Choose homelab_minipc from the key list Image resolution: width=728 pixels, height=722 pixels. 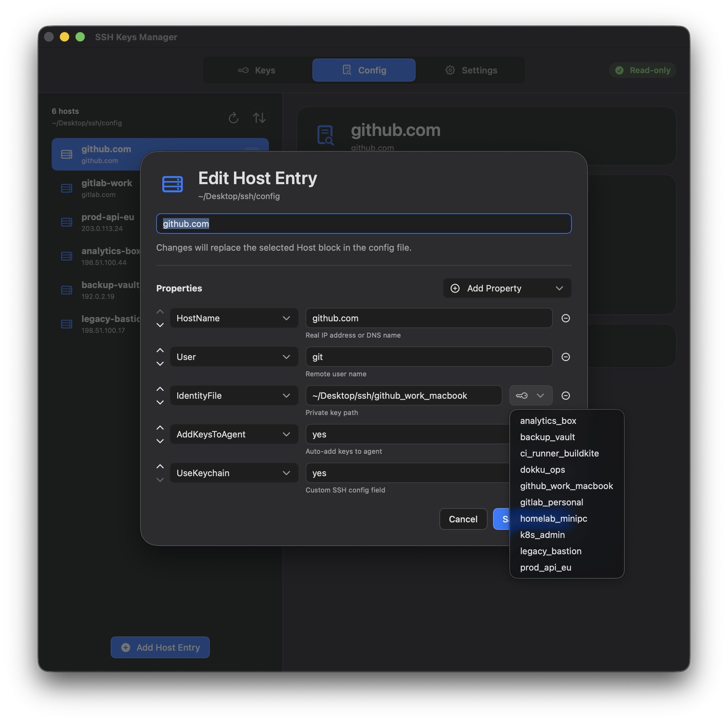pyautogui.click(x=567, y=519)
